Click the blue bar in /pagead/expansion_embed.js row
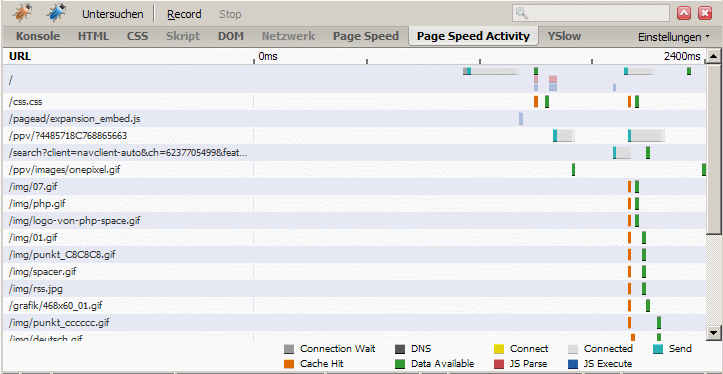Viewport: 723px width, 374px height. (x=521, y=119)
